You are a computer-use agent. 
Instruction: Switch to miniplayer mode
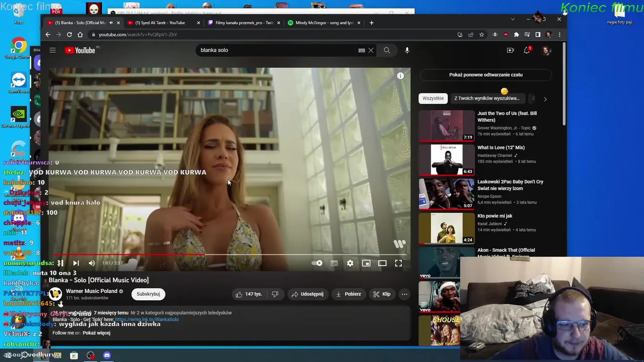(x=366, y=263)
